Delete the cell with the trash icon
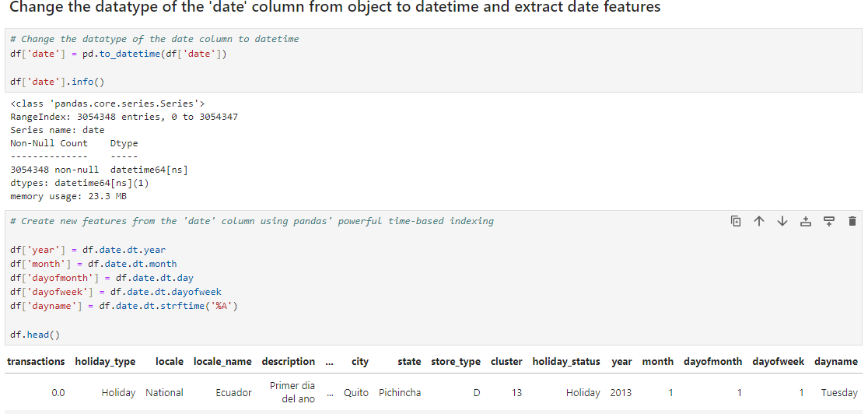The height and width of the screenshot is (414, 868). pos(852,221)
